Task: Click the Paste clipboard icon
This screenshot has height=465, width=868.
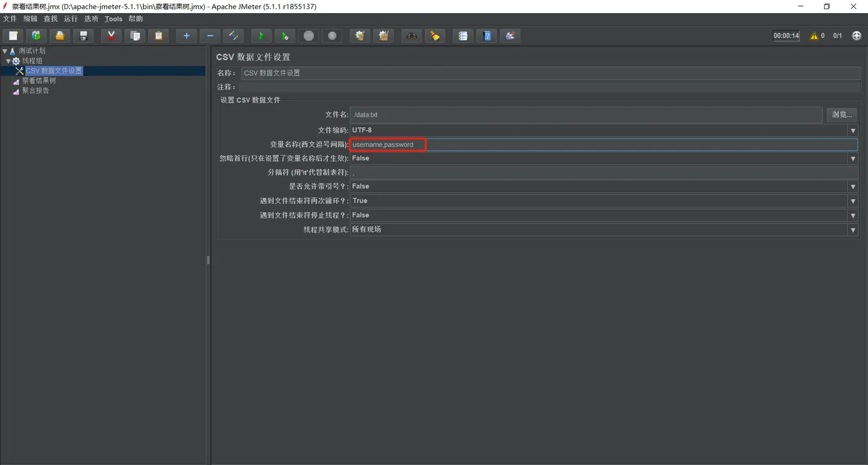Action: coord(158,36)
